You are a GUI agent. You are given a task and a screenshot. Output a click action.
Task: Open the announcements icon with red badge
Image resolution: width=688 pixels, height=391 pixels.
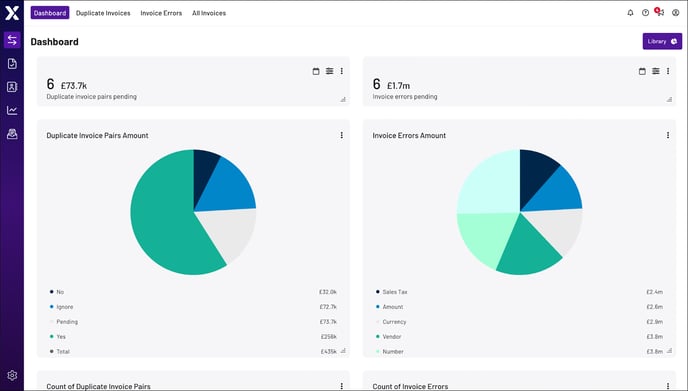coord(660,12)
